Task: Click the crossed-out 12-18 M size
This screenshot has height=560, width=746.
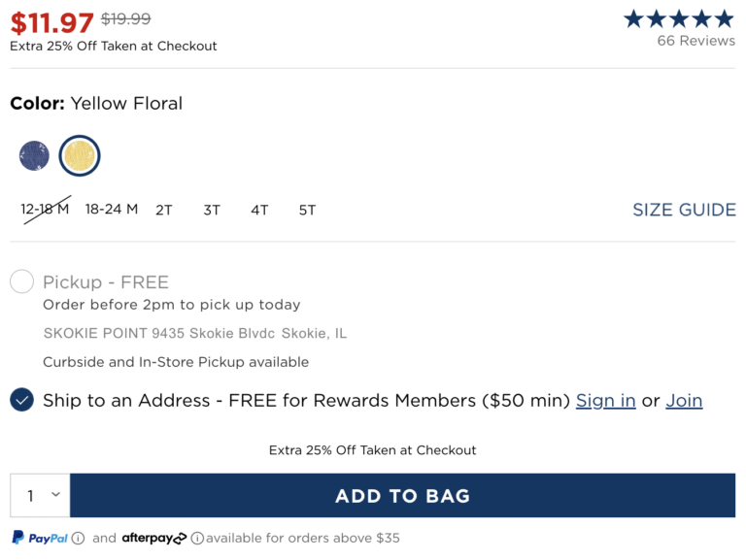Action: tap(46, 210)
